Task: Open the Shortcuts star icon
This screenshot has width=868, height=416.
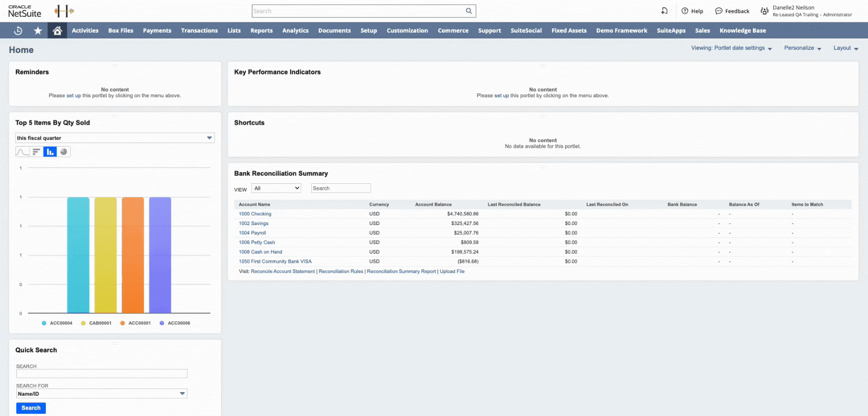Action: (38, 31)
